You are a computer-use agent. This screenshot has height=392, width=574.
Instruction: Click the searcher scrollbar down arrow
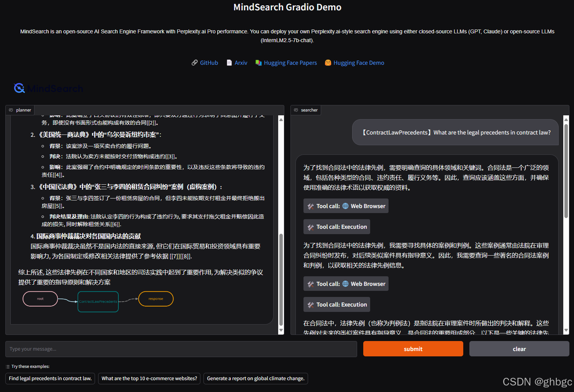click(566, 330)
